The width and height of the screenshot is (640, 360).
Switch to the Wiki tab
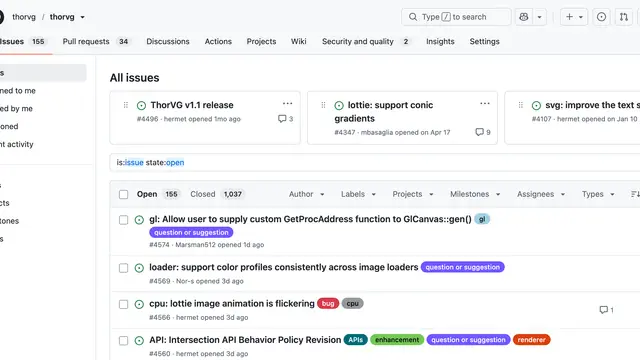(x=298, y=41)
